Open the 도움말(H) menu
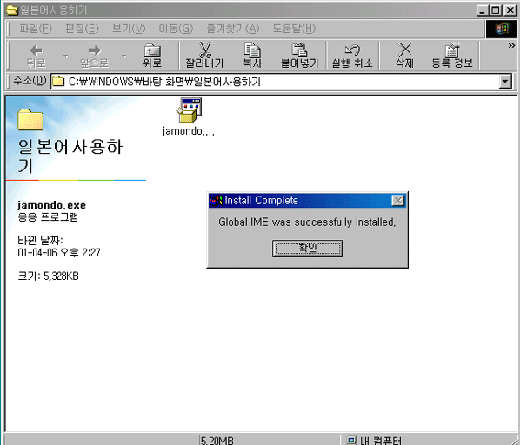The height and width of the screenshot is (445, 520). [x=294, y=29]
